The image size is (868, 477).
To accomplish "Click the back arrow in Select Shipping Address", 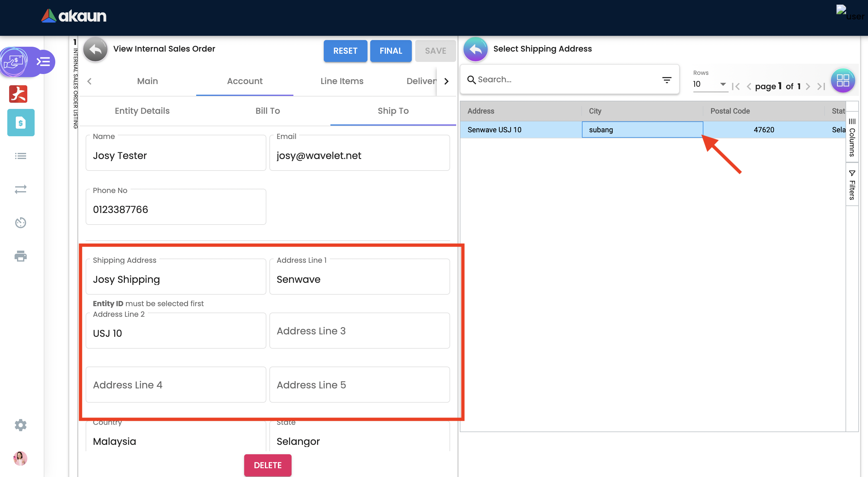I will click(475, 49).
